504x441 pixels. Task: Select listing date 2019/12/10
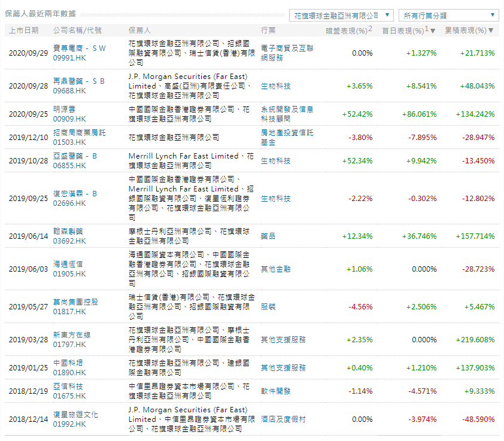[28, 138]
